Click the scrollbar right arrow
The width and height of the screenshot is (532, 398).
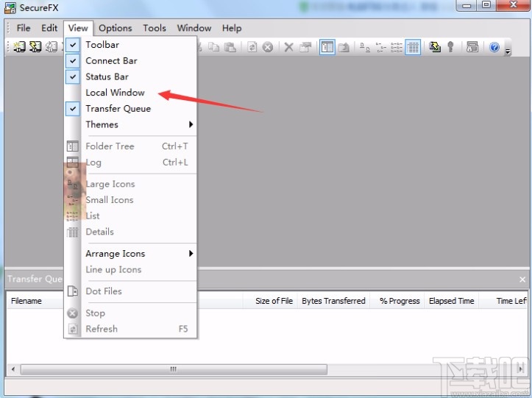tap(521, 369)
